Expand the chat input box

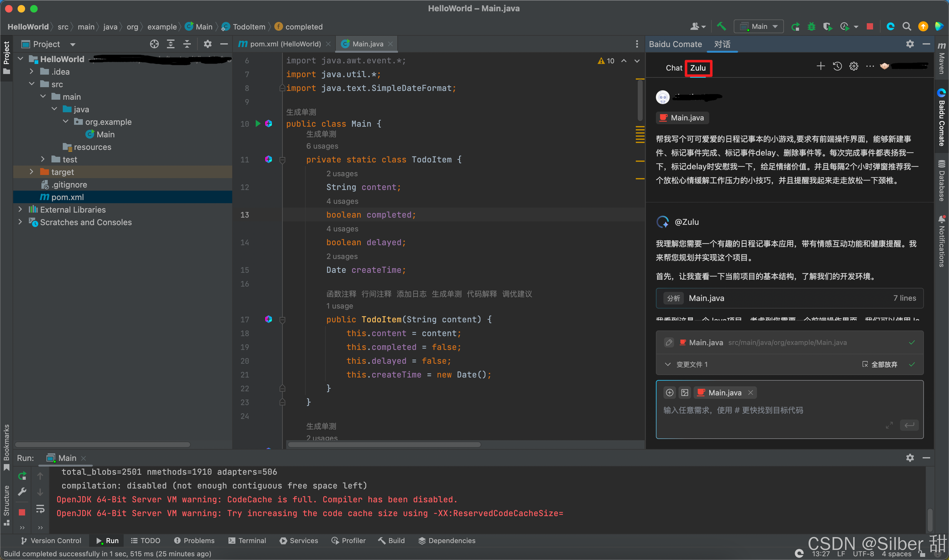coord(889,425)
